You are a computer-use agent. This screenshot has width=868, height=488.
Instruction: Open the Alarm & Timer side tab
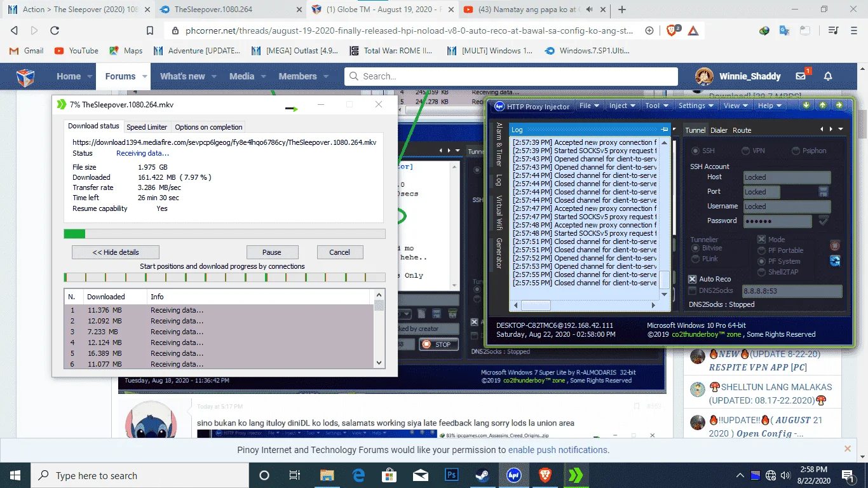tap(499, 144)
